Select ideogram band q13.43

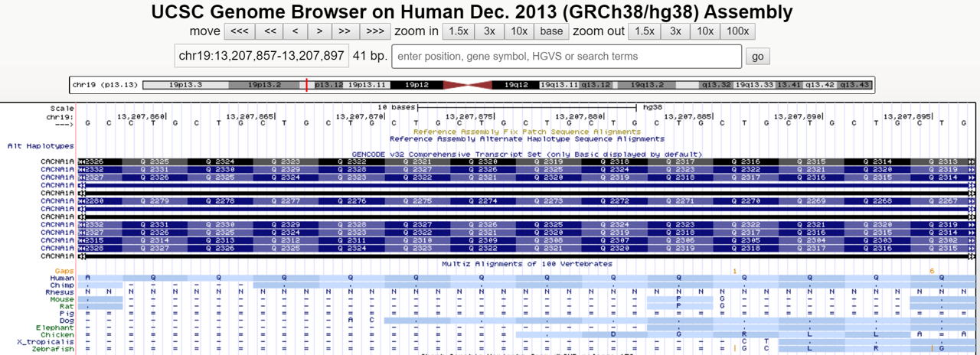853,85
